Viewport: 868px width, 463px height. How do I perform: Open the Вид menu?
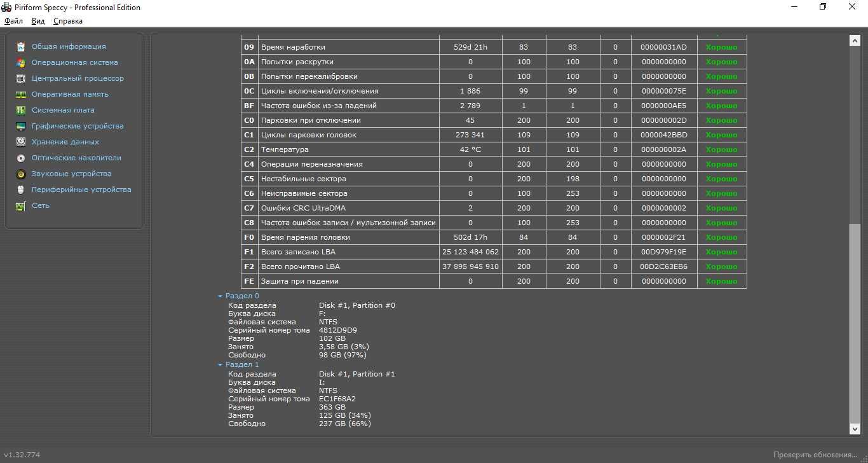pos(38,21)
